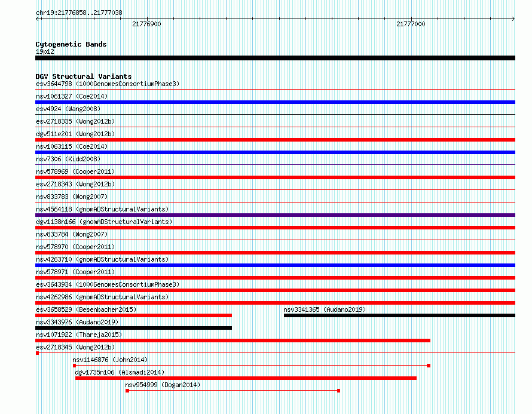Select right red endpoint of nsv1146876 feature

point(429,366)
